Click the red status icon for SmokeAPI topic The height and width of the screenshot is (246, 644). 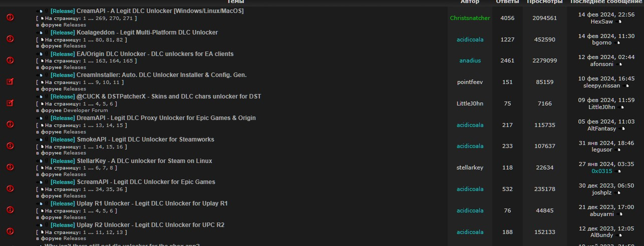click(x=10, y=146)
